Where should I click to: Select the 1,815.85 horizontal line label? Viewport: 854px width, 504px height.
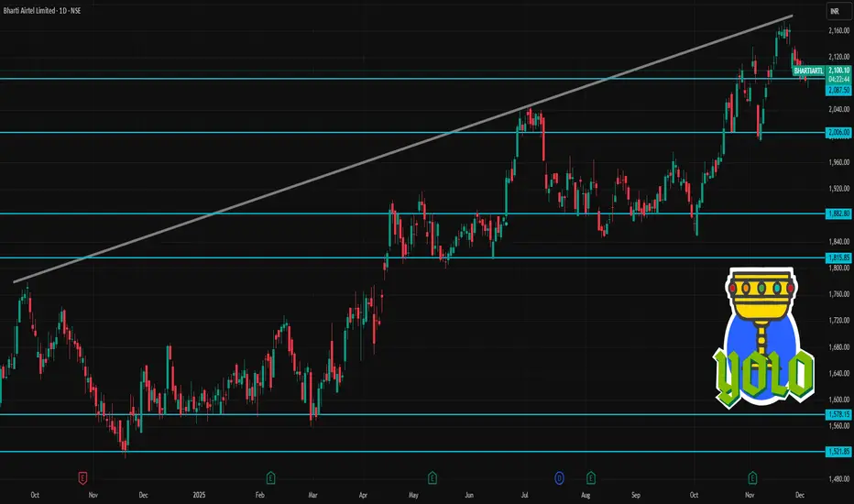(x=838, y=257)
